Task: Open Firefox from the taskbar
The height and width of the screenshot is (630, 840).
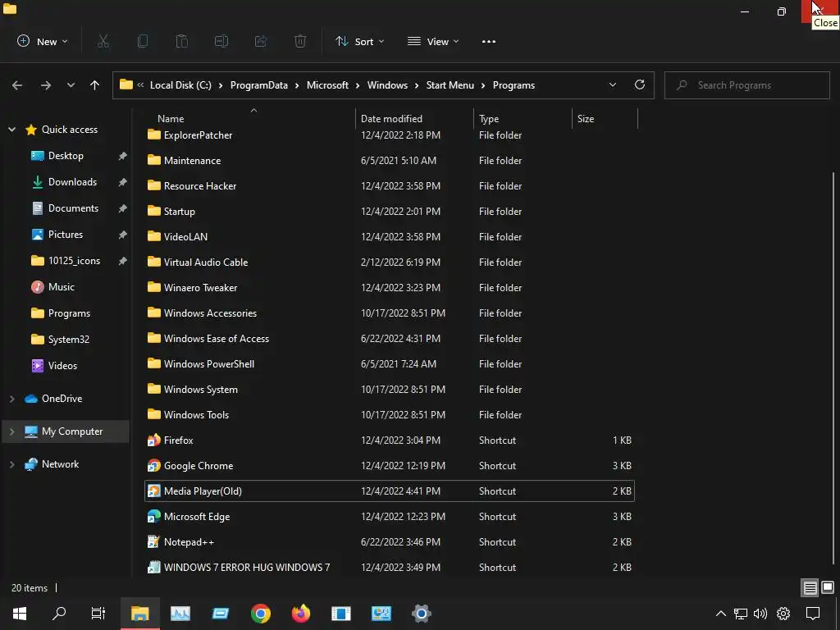Action: click(x=300, y=614)
